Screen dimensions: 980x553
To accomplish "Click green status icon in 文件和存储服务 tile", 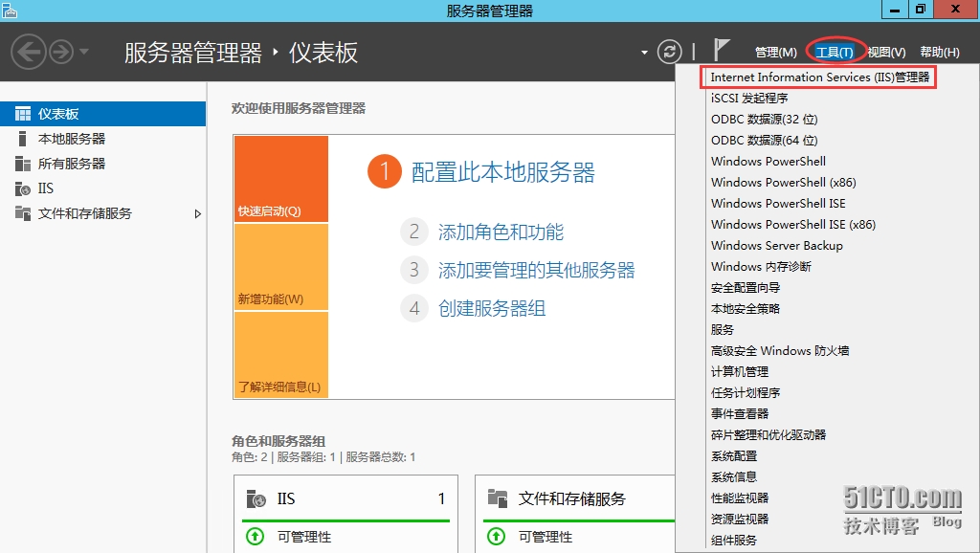I will [496, 536].
